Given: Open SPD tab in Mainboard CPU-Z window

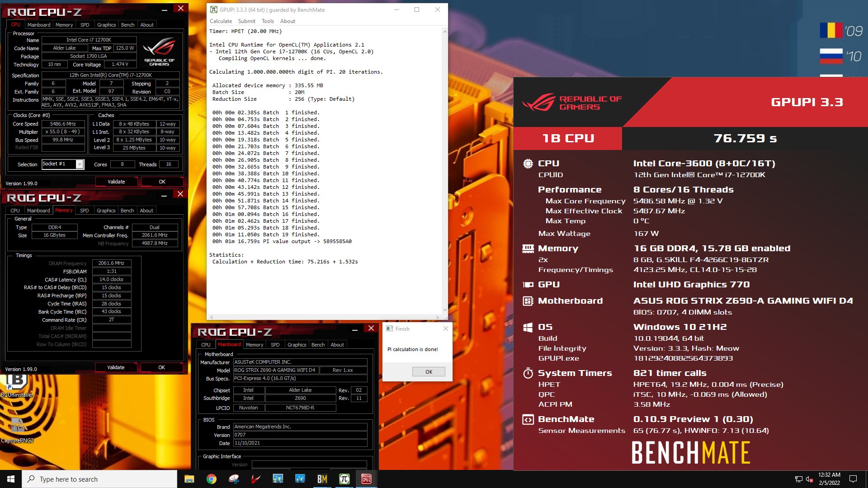Looking at the screenshot, I should click(275, 345).
